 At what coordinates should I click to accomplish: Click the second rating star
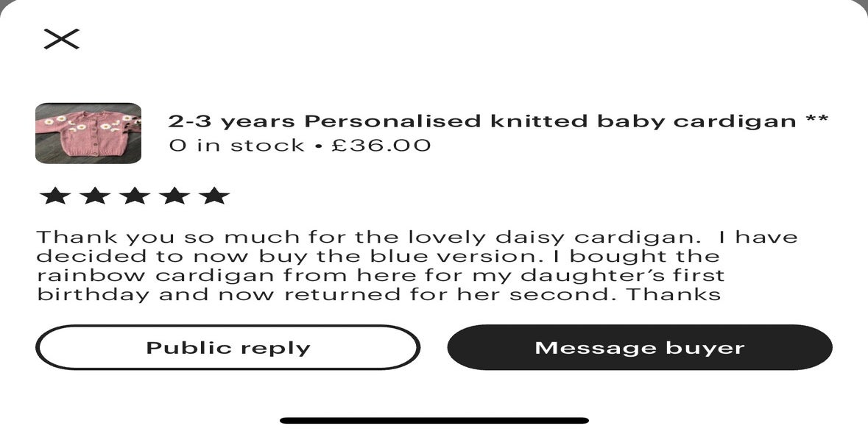[x=95, y=196]
